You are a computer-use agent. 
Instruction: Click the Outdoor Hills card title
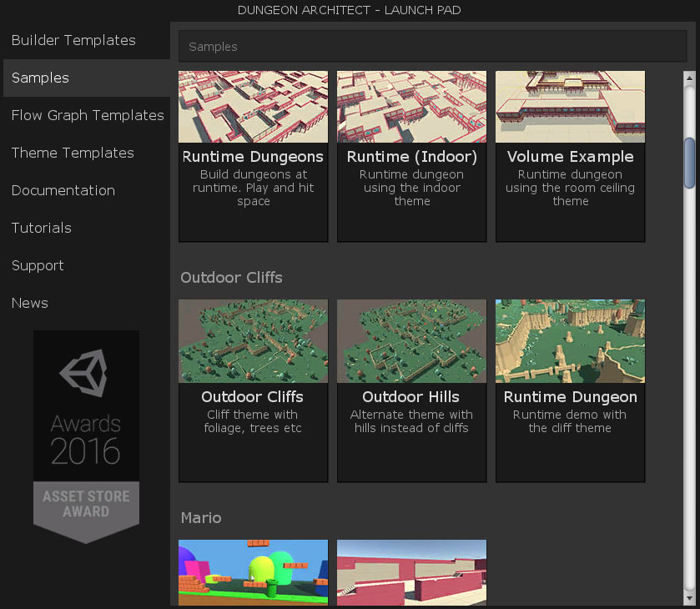click(410, 397)
